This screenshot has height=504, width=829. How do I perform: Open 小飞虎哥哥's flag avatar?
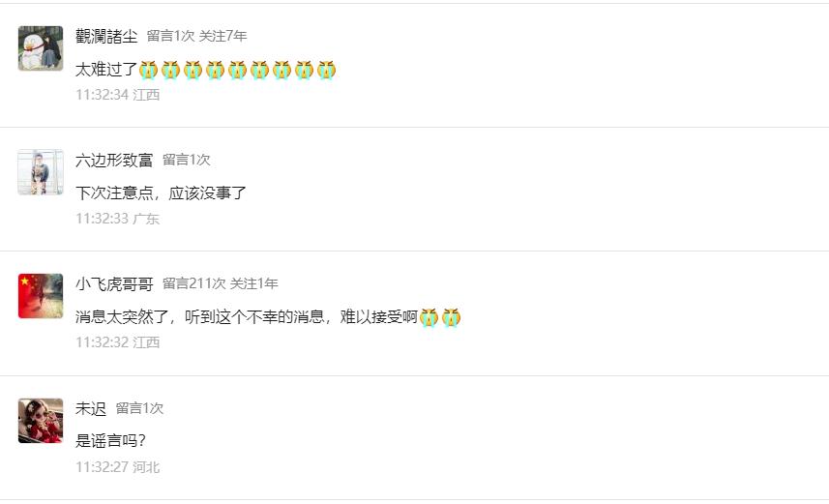tap(41, 296)
